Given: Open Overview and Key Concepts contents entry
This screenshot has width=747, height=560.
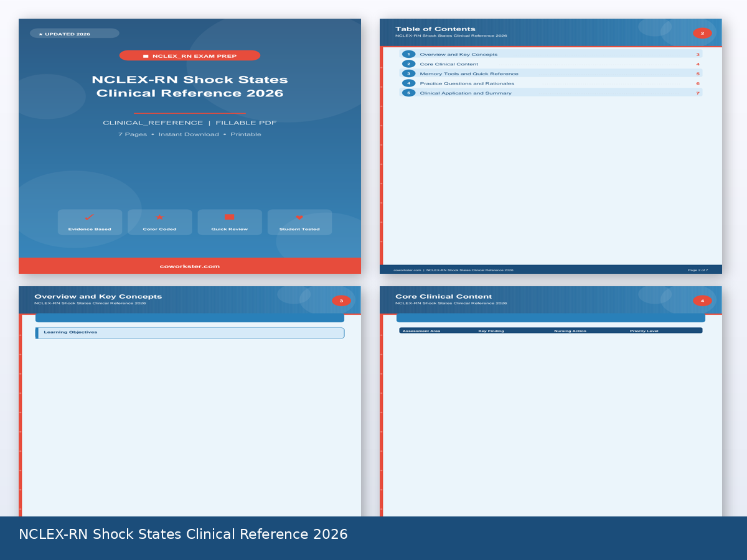Looking at the screenshot, I should 458,54.
